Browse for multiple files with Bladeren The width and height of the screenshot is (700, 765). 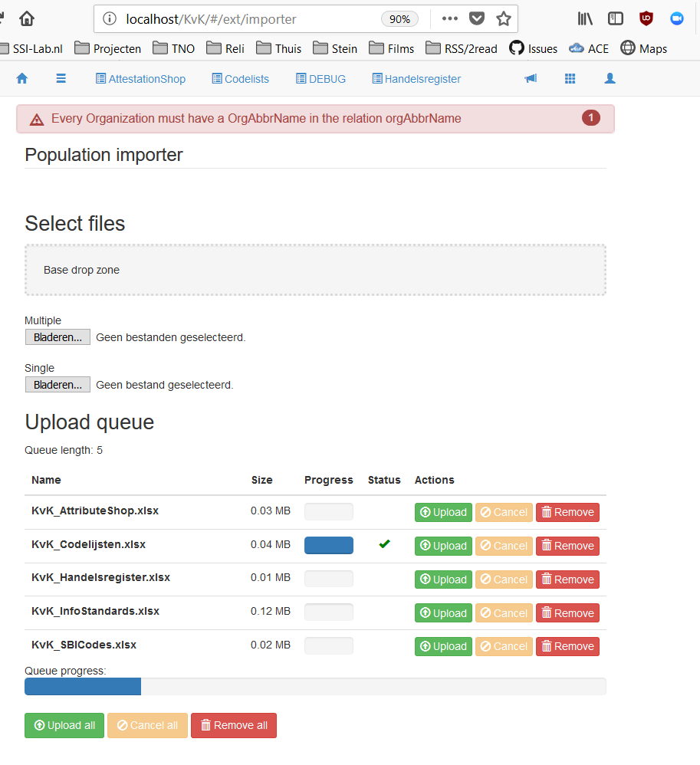[58, 337]
